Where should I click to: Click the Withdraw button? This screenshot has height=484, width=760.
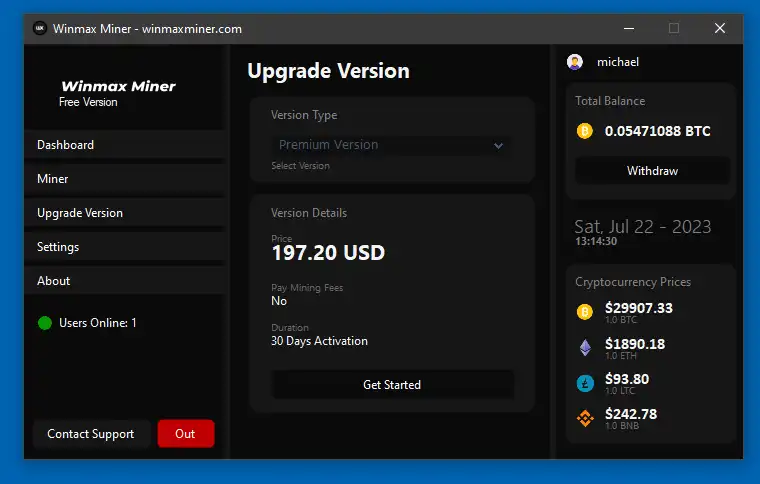(652, 171)
